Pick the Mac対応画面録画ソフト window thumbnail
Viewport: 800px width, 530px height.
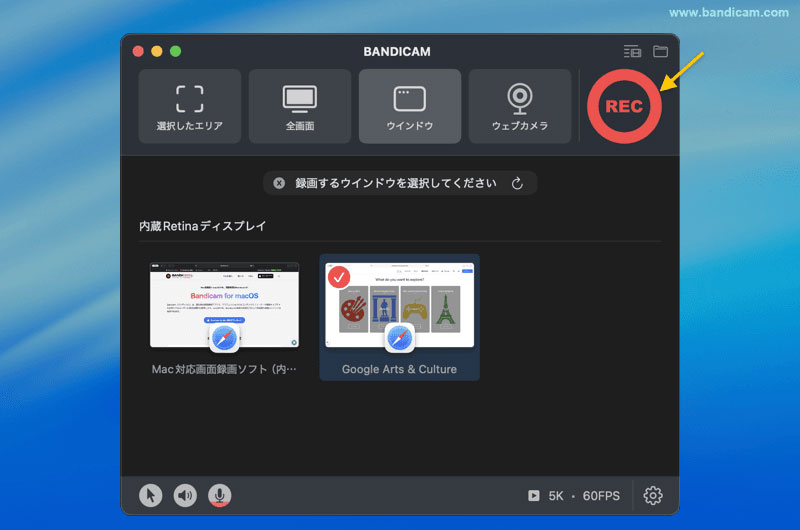(x=224, y=305)
